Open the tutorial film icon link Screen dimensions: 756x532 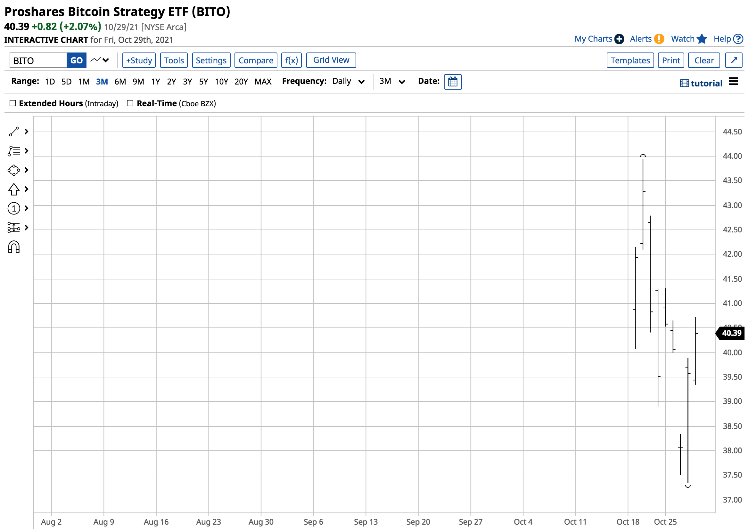[684, 83]
